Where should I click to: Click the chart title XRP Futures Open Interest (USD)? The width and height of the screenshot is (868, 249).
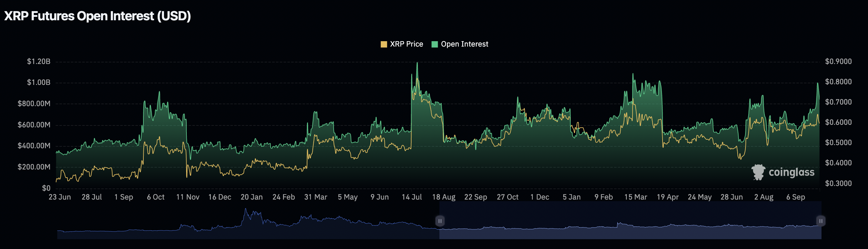click(97, 16)
